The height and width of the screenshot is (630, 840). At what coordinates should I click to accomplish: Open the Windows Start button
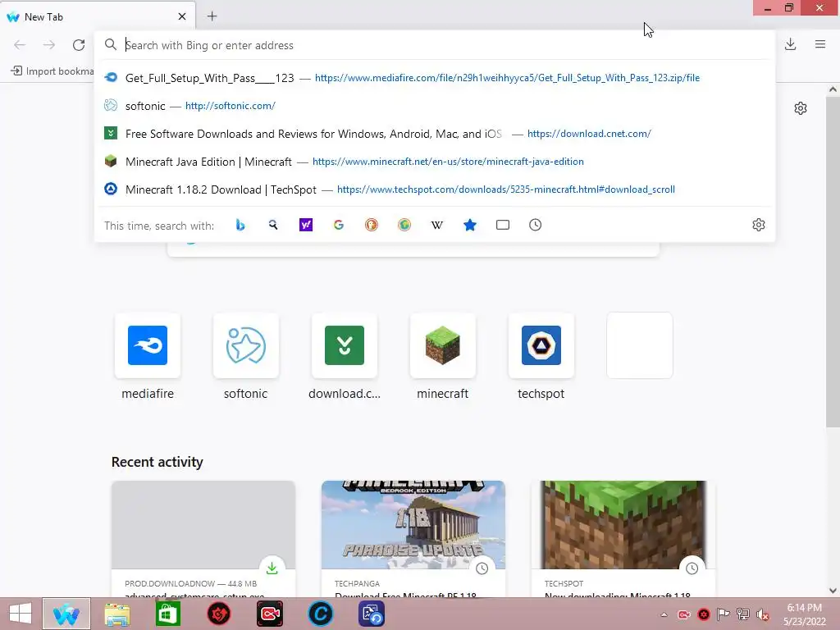[x=21, y=614]
